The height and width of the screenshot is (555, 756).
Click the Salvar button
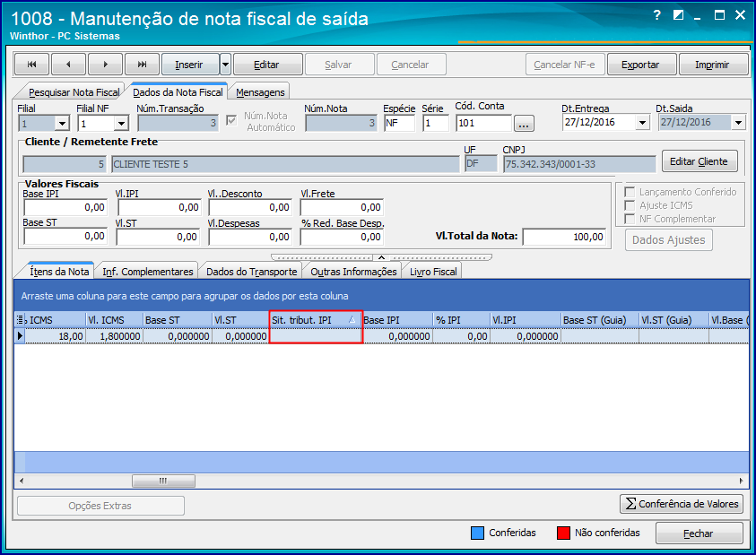(338, 65)
